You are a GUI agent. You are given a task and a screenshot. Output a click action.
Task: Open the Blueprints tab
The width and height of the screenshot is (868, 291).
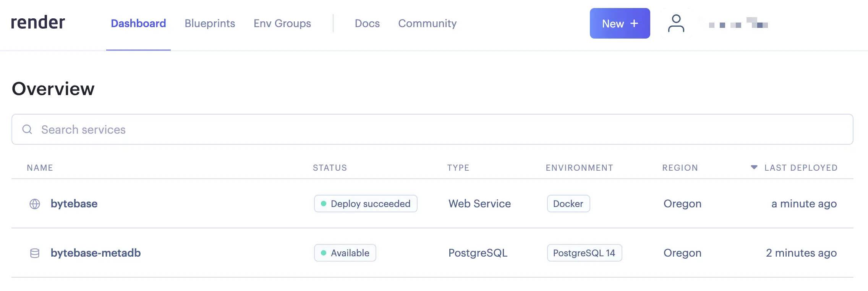[210, 23]
